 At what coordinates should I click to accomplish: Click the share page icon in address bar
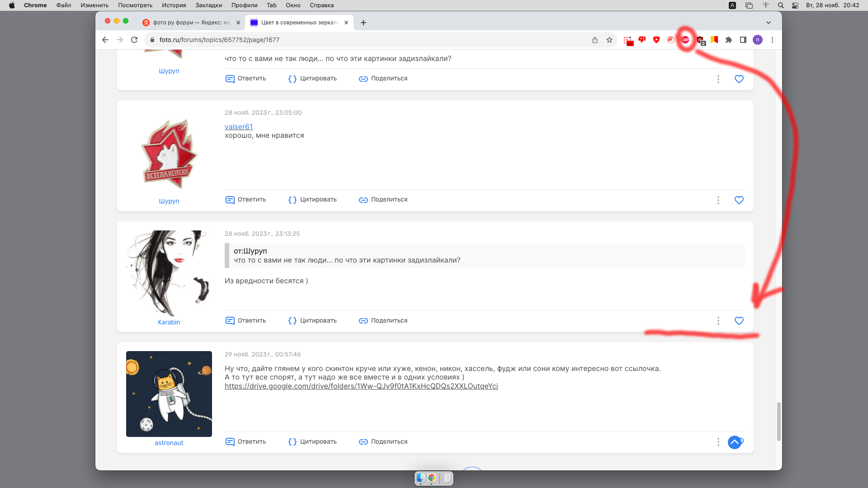pyautogui.click(x=595, y=40)
